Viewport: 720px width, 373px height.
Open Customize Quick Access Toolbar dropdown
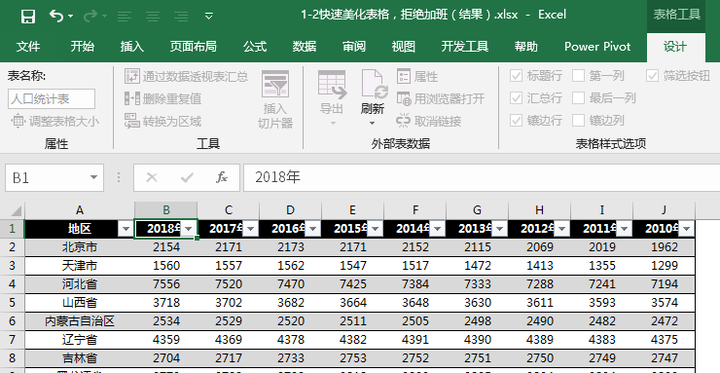tap(208, 16)
